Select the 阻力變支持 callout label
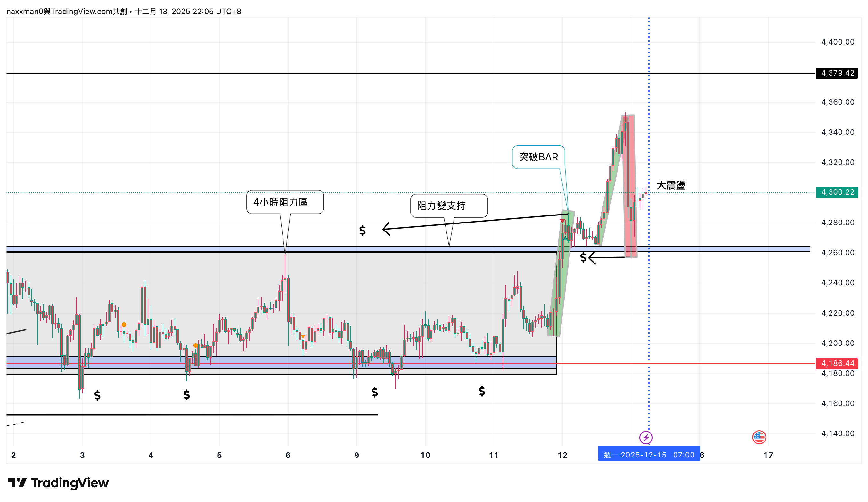 (x=449, y=206)
